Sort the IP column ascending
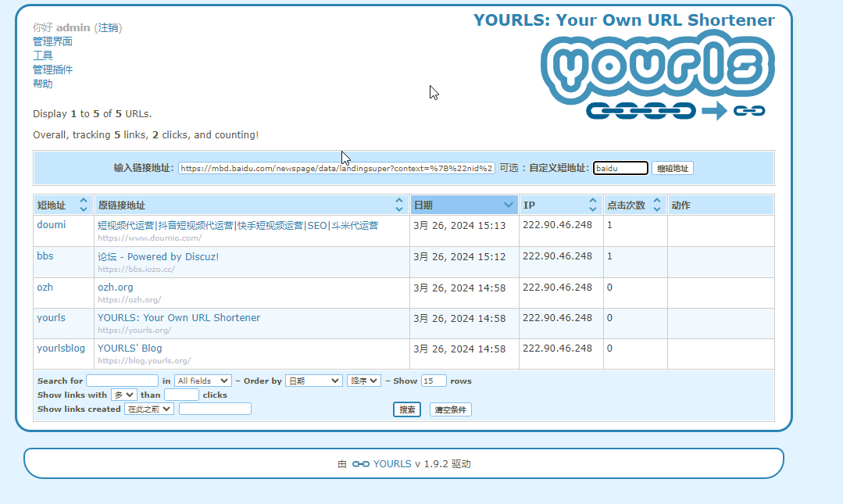Viewport: 843px width, 504px height. [x=592, y=200]
